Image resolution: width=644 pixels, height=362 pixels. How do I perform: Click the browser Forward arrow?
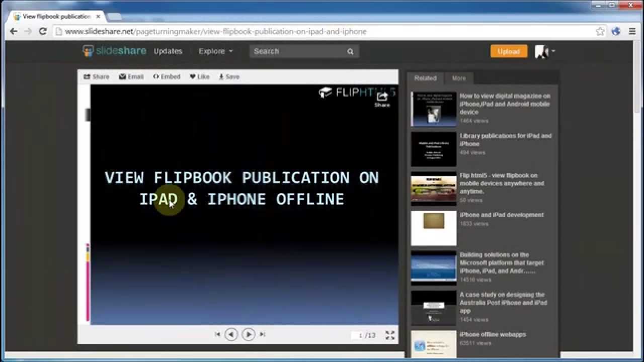pyautogui.click(x=28, y=31)
